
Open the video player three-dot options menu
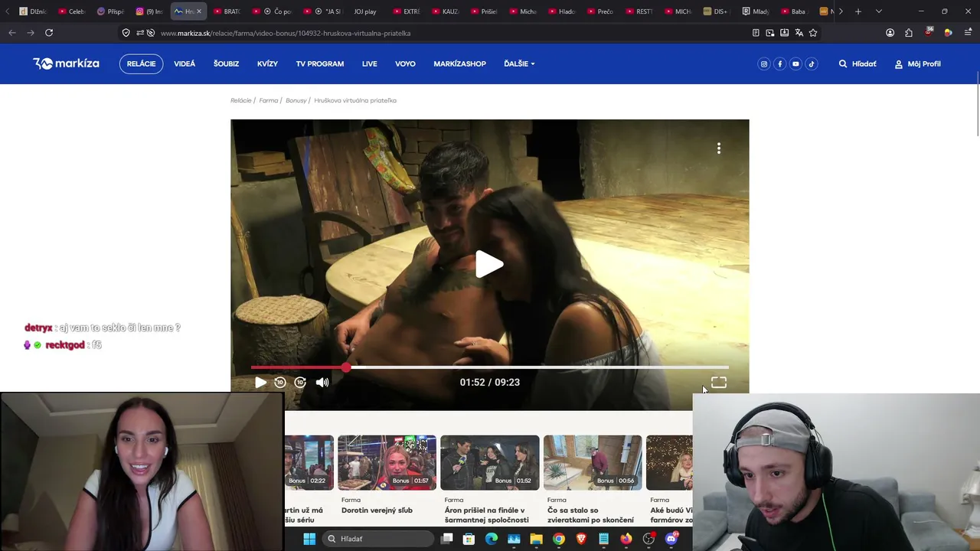pos(719,148)
